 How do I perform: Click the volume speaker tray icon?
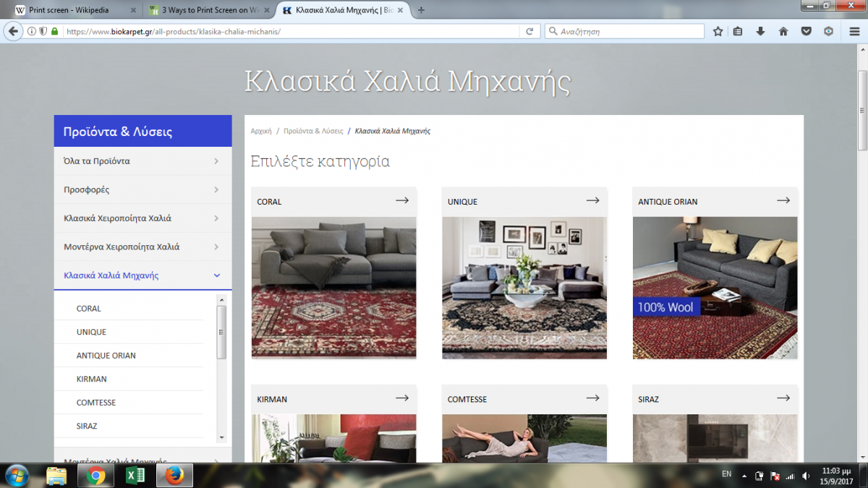805,476
